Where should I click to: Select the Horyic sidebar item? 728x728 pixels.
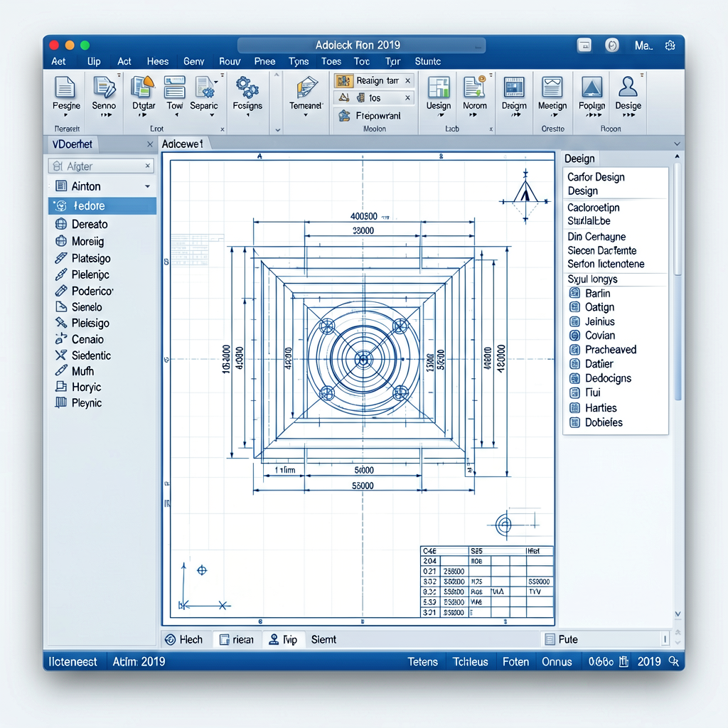[x=101, y=387]
